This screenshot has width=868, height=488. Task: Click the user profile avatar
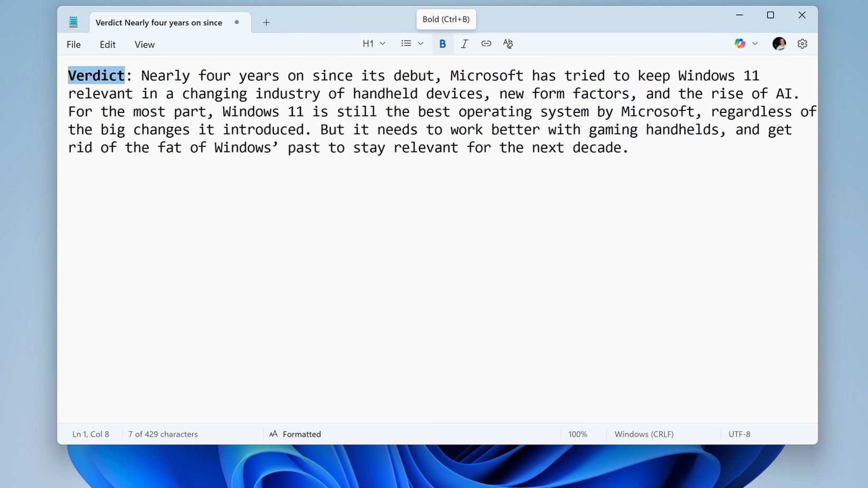(779, 43)
